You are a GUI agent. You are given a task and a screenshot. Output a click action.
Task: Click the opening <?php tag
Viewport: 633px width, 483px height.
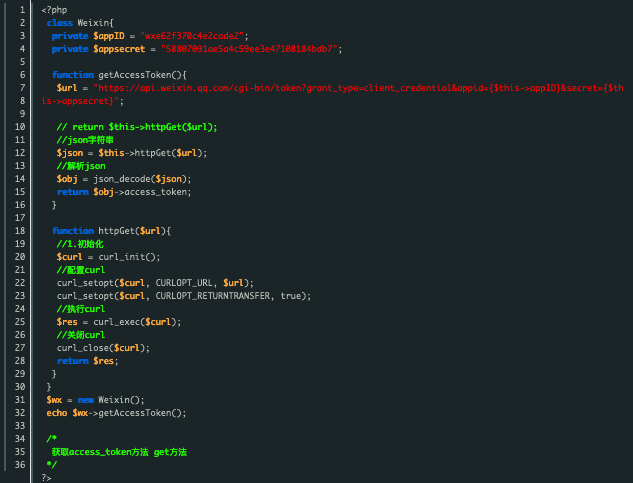(x=54, y=10)
